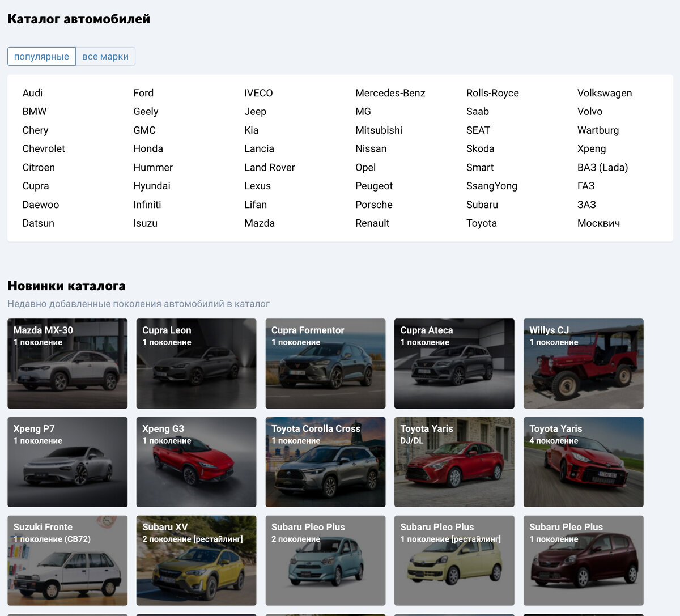Image resolution: width=680 pixels, height=616 pixels.
Task: Open the Hyundai brand link
Action: click(x=152, y=186)
